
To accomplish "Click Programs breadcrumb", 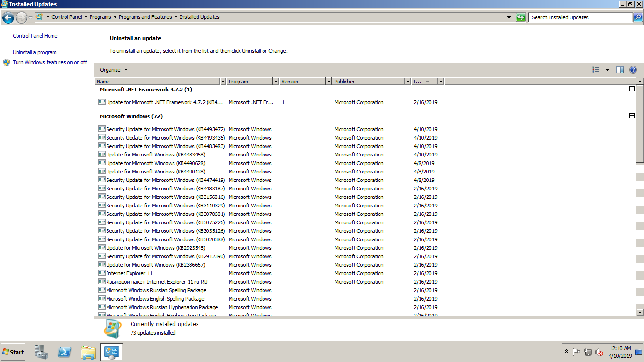I will click(x=100, y=17).
